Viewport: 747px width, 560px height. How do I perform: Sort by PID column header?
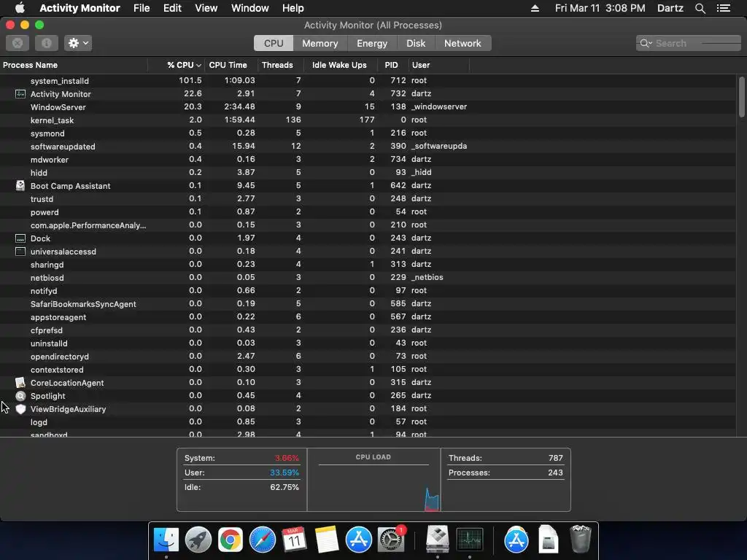coord(391,65)
